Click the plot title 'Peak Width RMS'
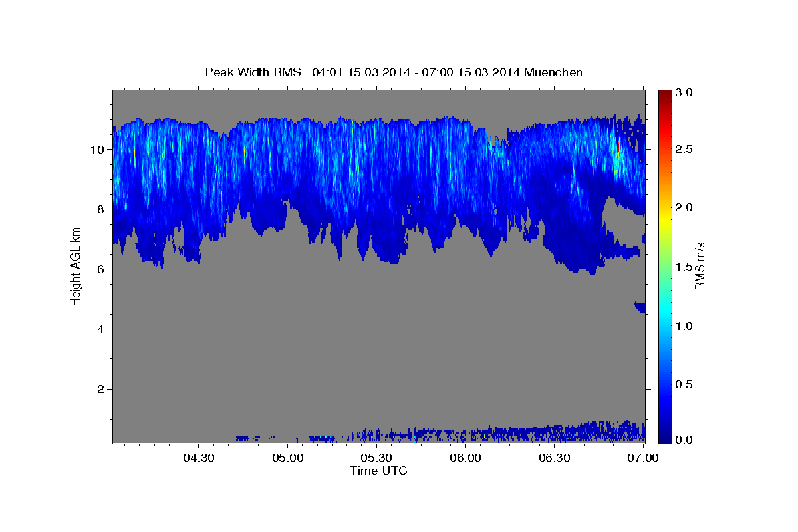The image size is (798, 532). [x=253, y=72]
